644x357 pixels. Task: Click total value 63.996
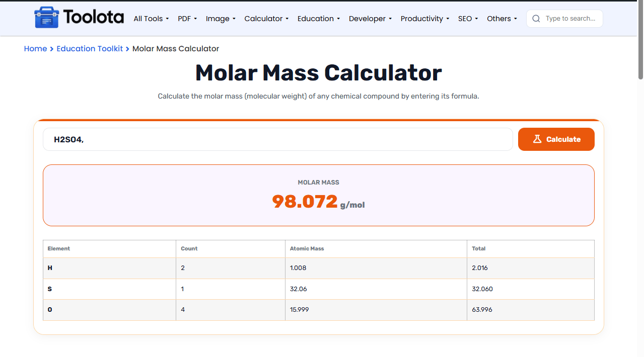tap(482, 310)
